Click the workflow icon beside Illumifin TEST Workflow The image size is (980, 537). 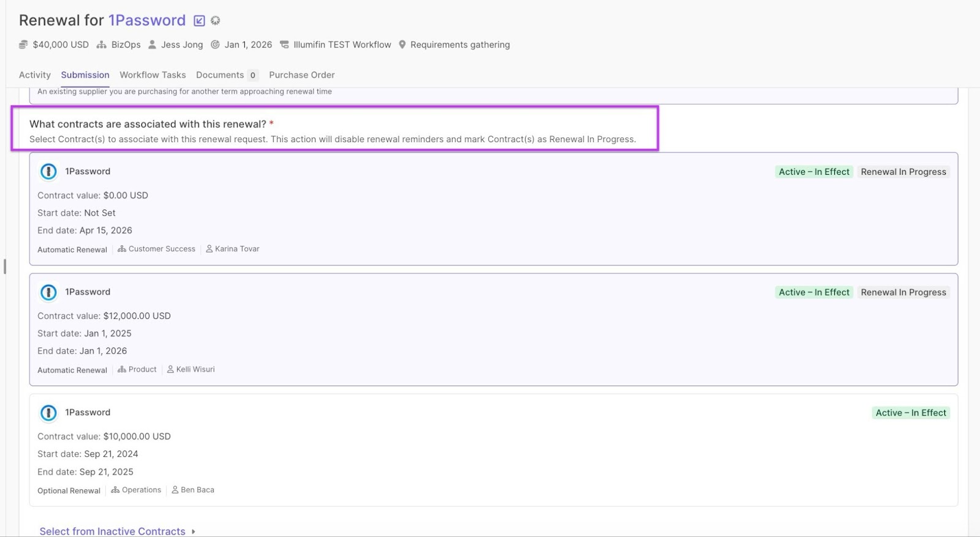pos(284,45)
